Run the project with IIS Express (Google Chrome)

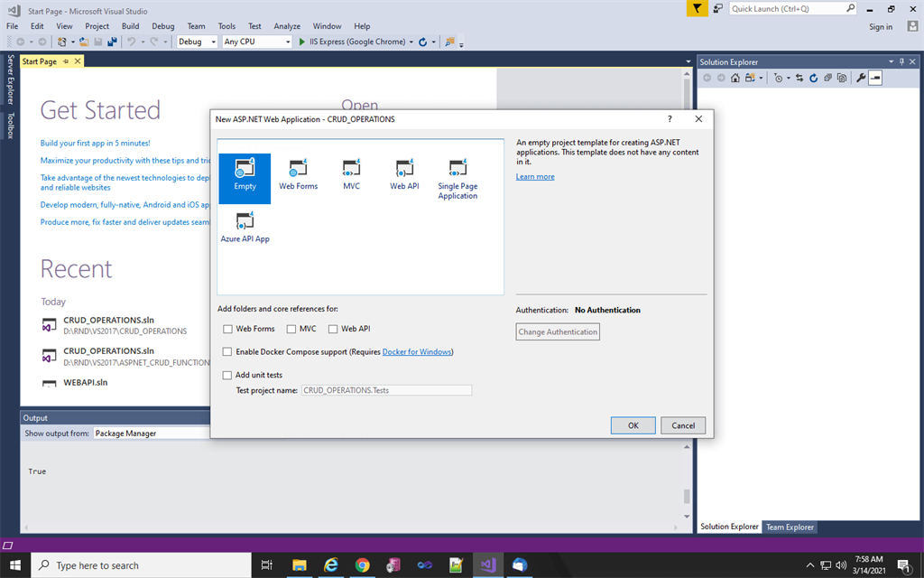coord(302,41)
